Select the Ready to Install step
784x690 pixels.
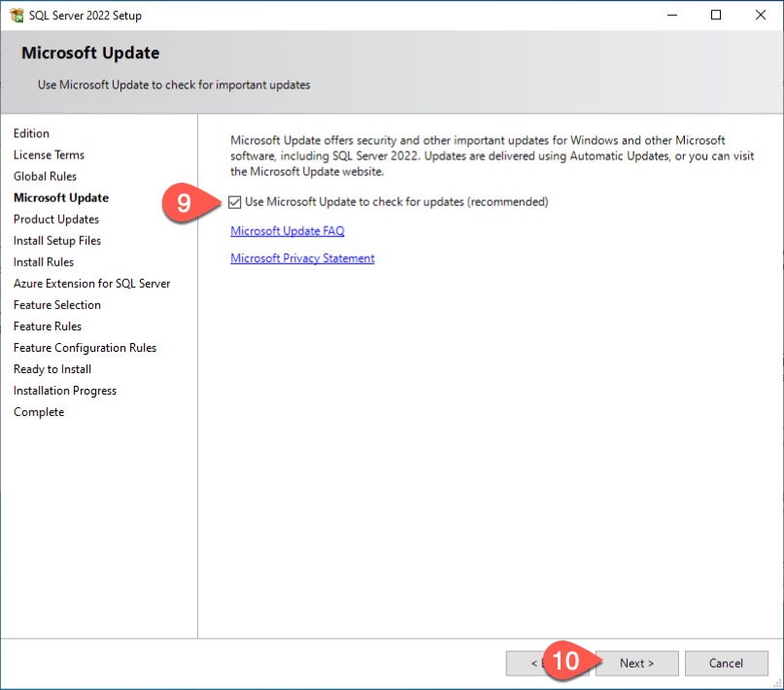[x=52, y=369]
